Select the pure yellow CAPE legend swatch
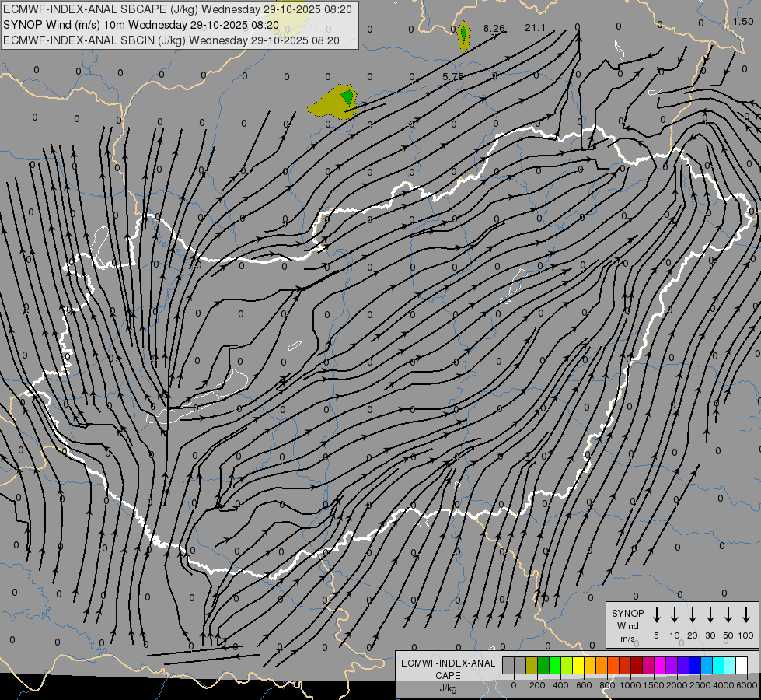The height and width of the screenshot is (700, 761). coord(578,665)
